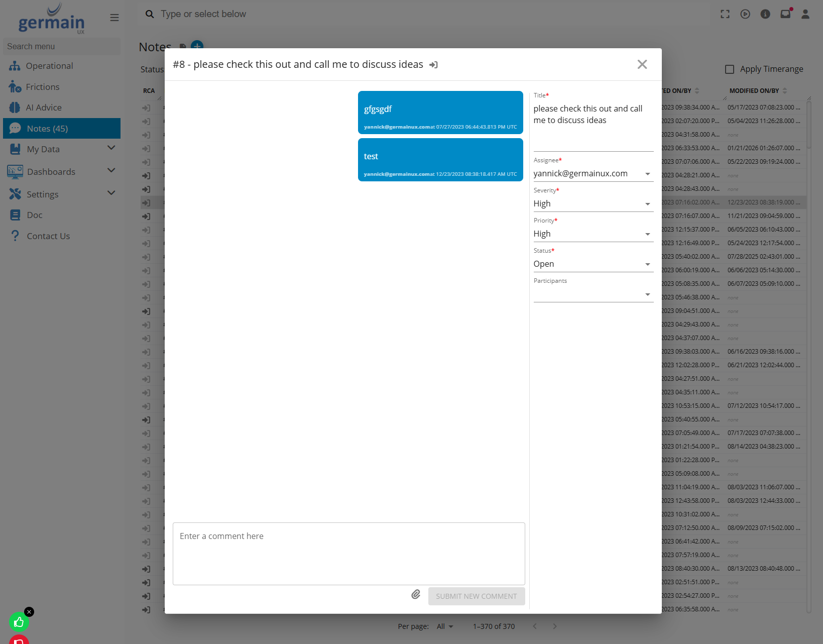Open the Assignee dropdown

pos(593,174)
